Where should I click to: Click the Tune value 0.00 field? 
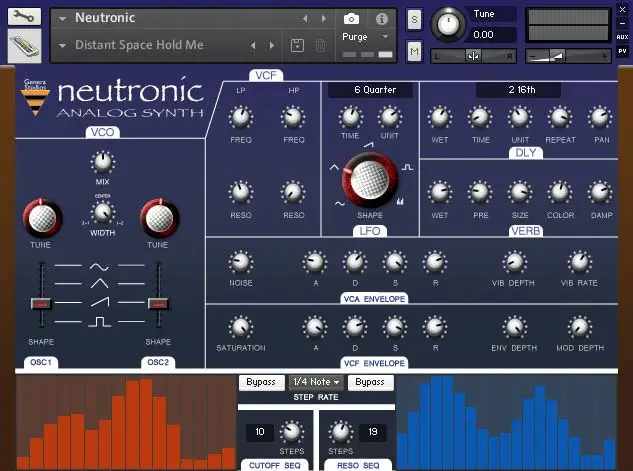click(x=492, y=35)
